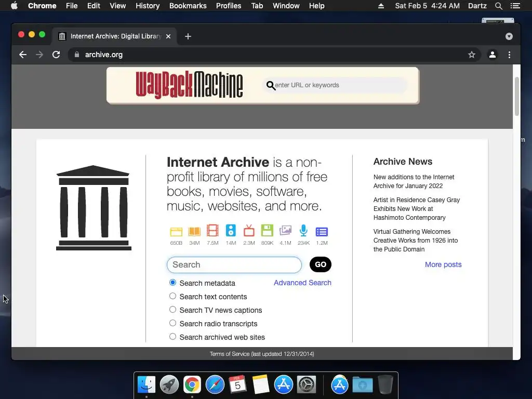Viewport: 532px width, 399px height.
Task: Open the Images (4.1M) icon
Action: click(285, 231)
